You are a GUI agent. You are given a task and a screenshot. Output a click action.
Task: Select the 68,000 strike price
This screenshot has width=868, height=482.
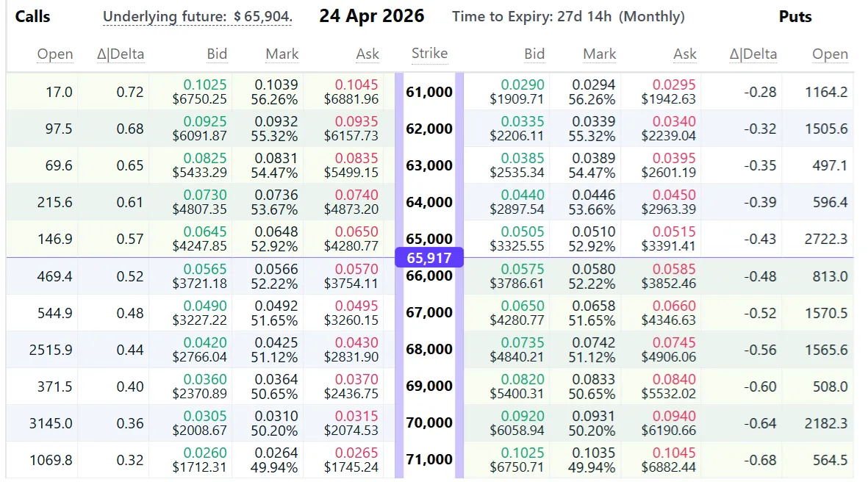tap(430, 349)
